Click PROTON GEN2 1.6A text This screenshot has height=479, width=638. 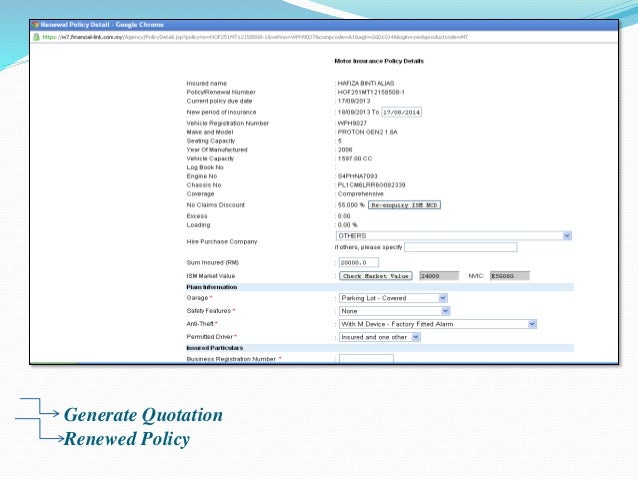pos(367,132)
